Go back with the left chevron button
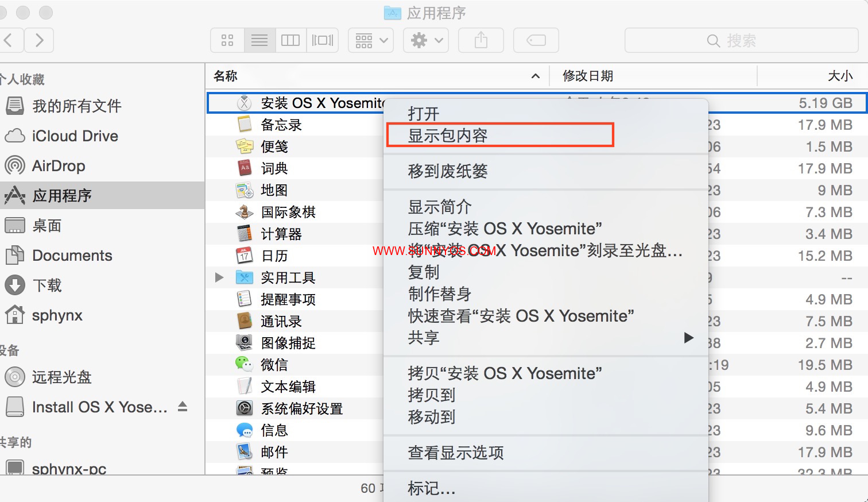Image resolution: width=868 pixels, height=502 pixels. coord(10,40)
